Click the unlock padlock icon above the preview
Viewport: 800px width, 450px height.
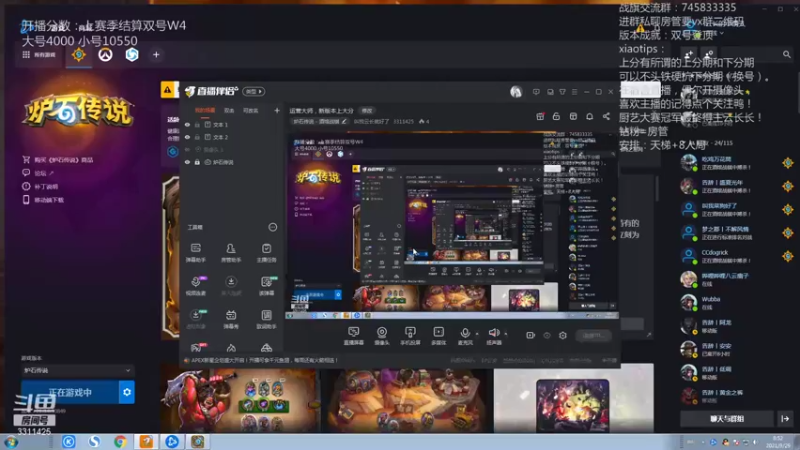(556, 116)
